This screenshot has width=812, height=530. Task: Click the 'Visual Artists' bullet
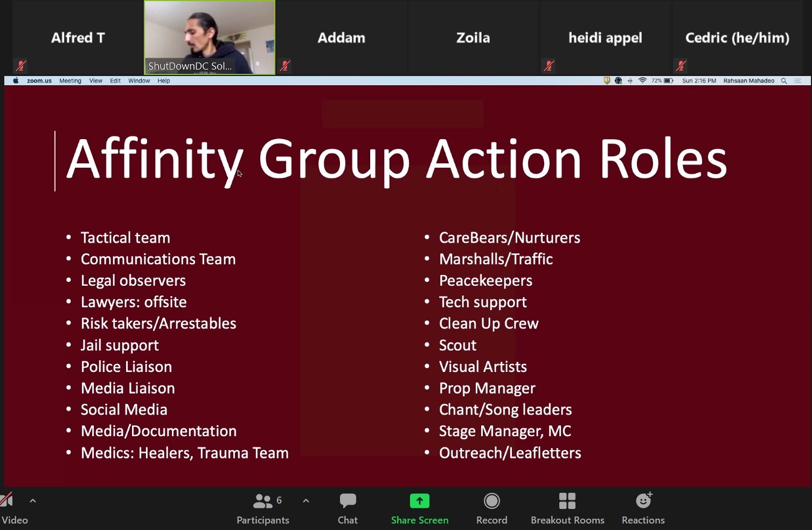click(x=483, y=367)
